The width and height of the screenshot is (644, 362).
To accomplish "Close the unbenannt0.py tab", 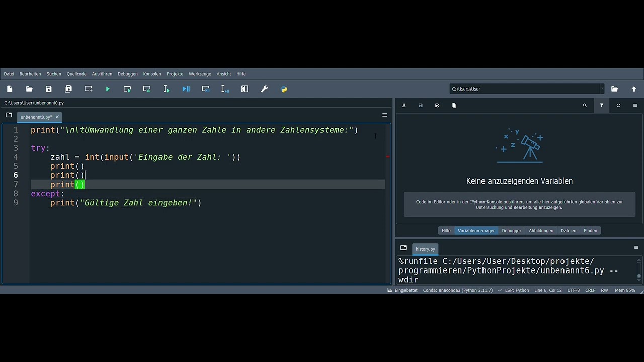I will point(57,117).
